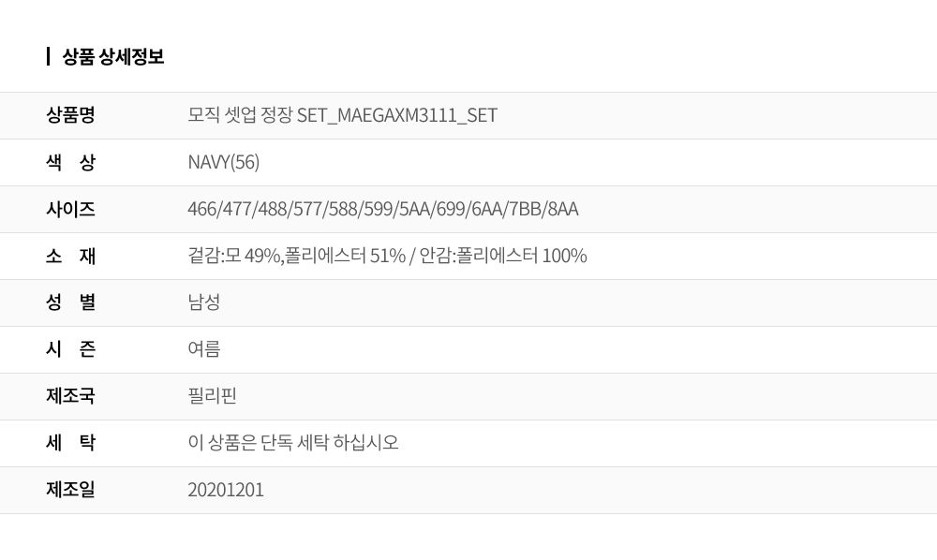937x560 pixels.
Task: Click the 상품 상세정보 heading
Action: pyautogui.click(x=113, y=57)
